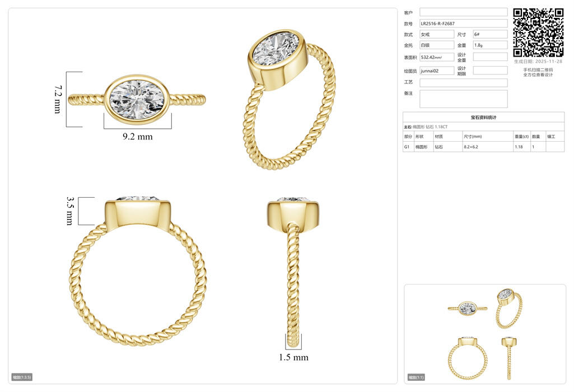This screenshot has height=392, width=574.
Task: Select the empty 设计期限 input field
Action: 490,71
